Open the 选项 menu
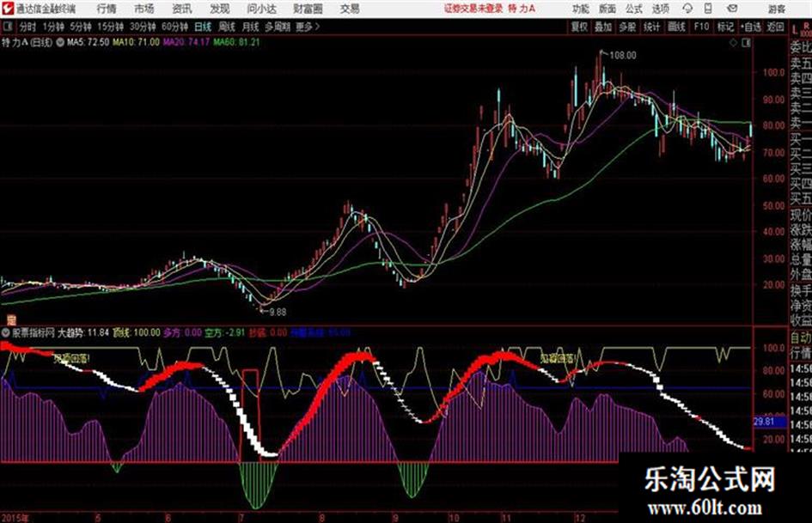This screenshot has height=523, width=812. pos(660,9)
